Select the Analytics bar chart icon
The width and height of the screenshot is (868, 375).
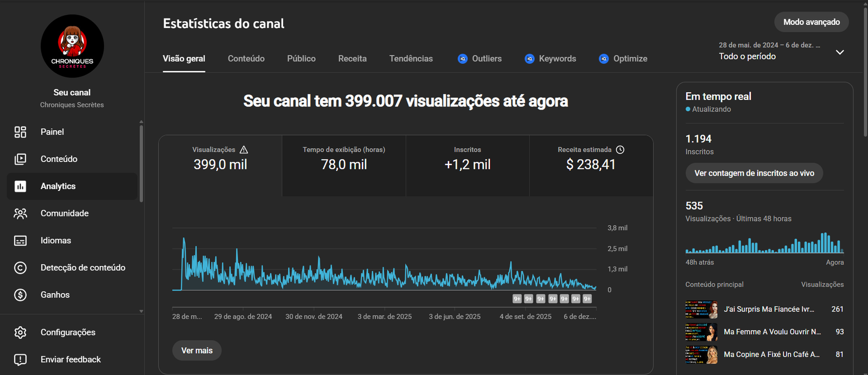20,186
